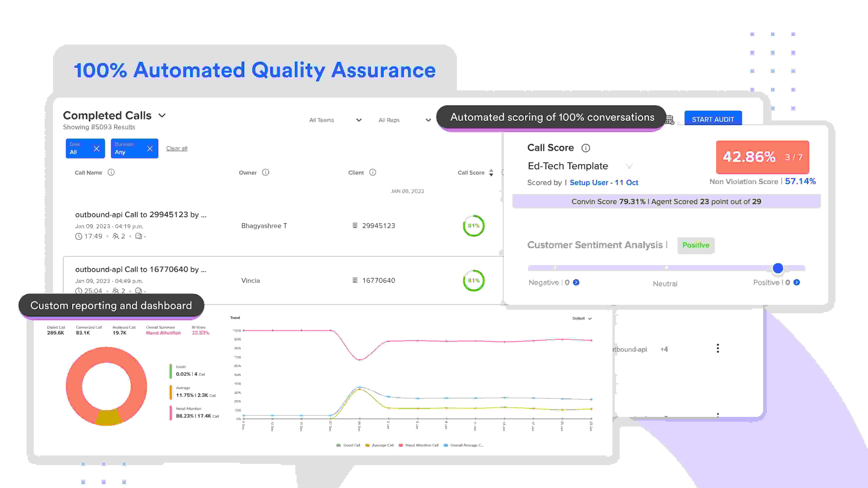Viewport: 868px width, 488px height.
Task: Click the START AUDIT button
Action: coord(713,119)
